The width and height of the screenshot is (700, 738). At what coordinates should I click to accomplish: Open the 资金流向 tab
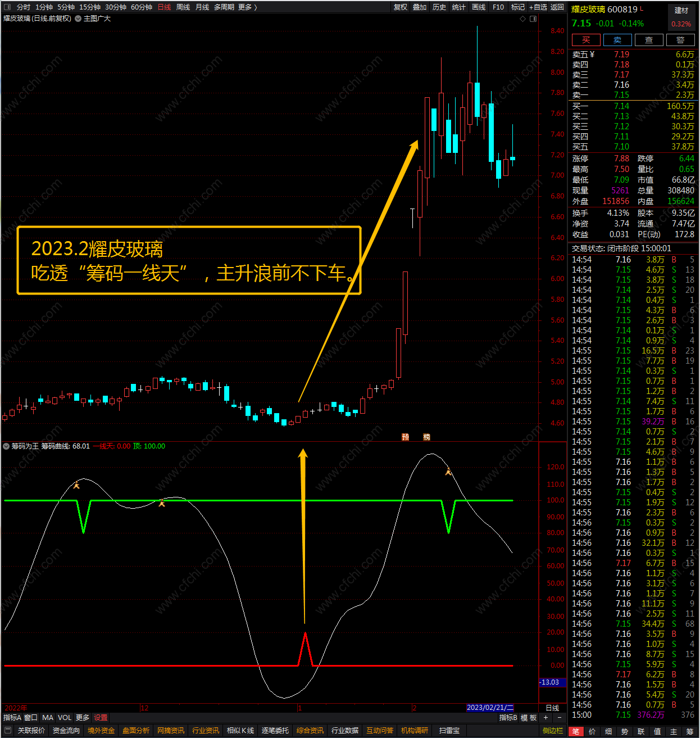click(x=66, y=731)
